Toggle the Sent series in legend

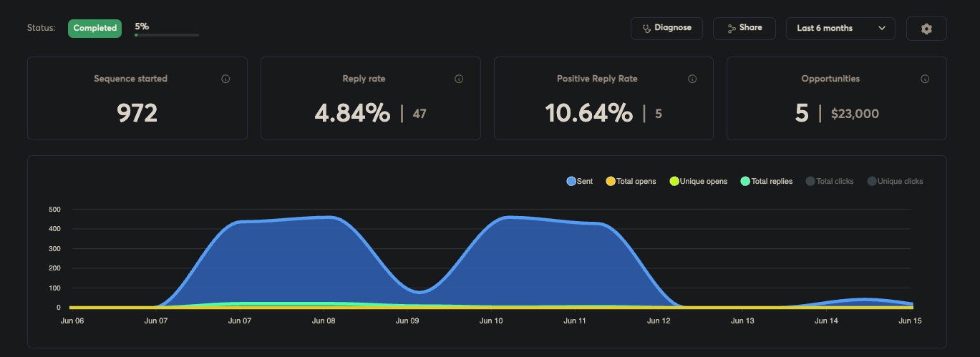coord(580,182)
